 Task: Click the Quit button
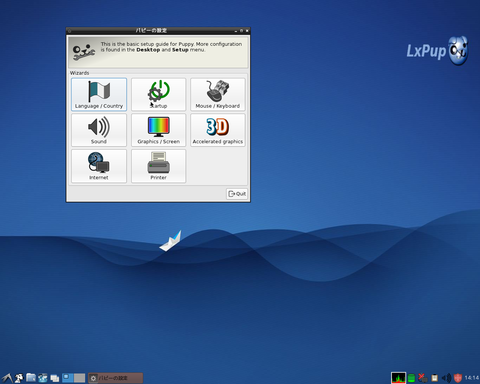(237, 194)
